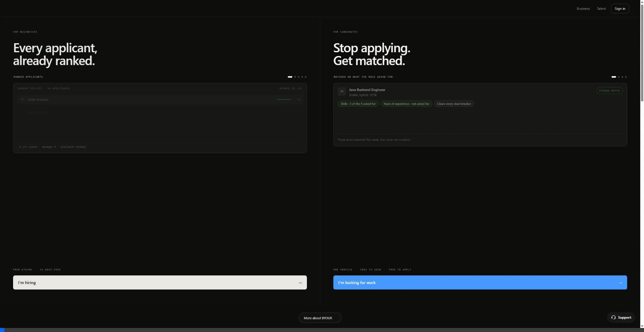
Task: Select the Aoife Brennan applicant row
Action: click(x=160, y=99)
